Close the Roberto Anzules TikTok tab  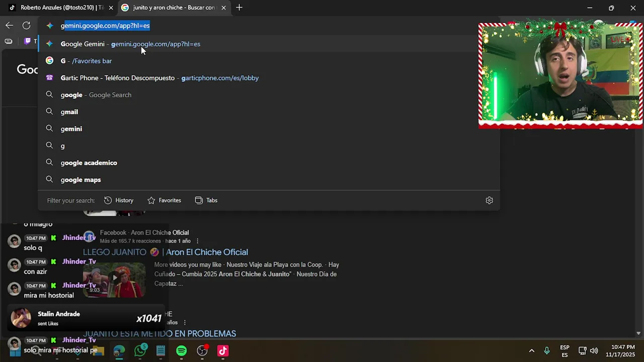(111, 8)
